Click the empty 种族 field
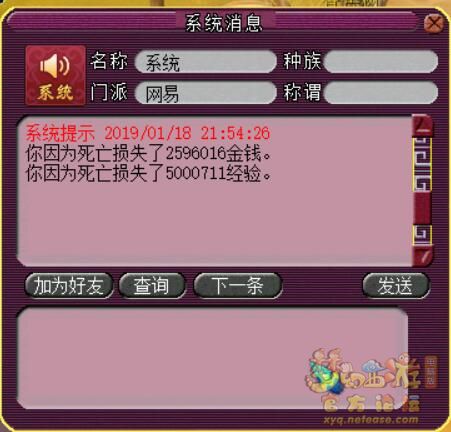The height and width of the screenshot is (432, 451). point(381,62)
